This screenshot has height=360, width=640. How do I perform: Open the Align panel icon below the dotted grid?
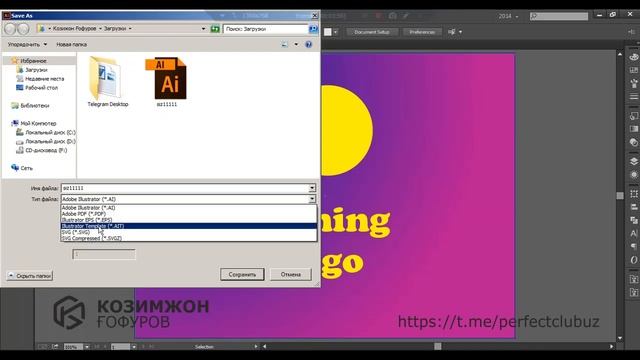633,207
